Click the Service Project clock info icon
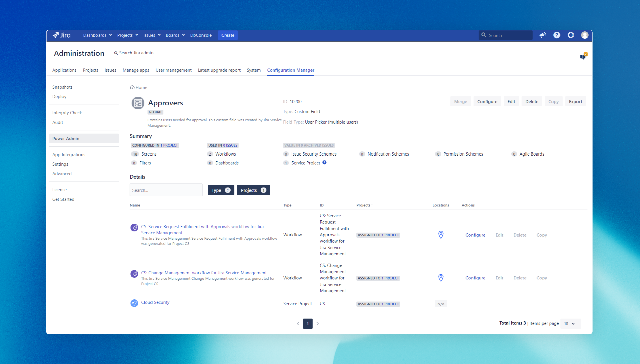Image resolution: width=640 pixels, height=364 pixels. [x=324, y=163]
